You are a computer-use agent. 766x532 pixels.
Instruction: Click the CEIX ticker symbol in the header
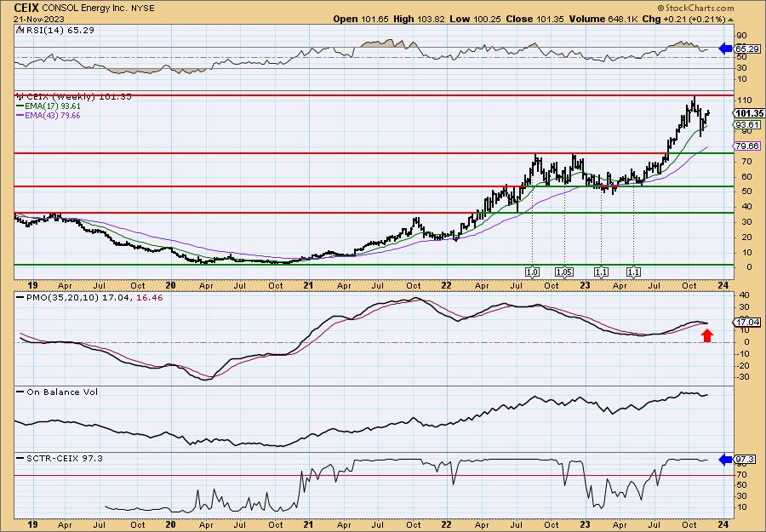tap(27, 8)
